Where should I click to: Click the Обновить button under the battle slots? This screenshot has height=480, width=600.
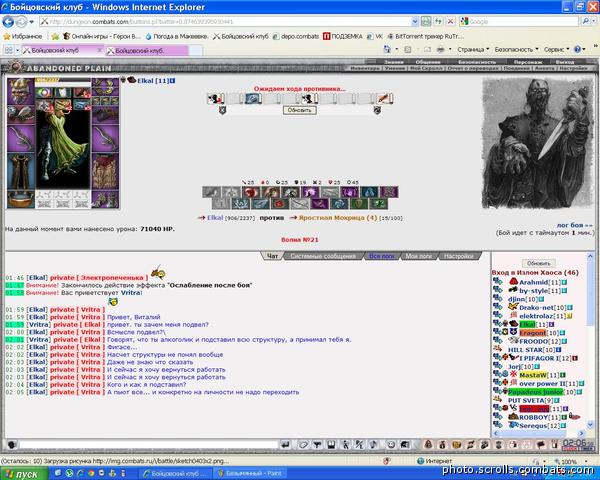[300, 110]
